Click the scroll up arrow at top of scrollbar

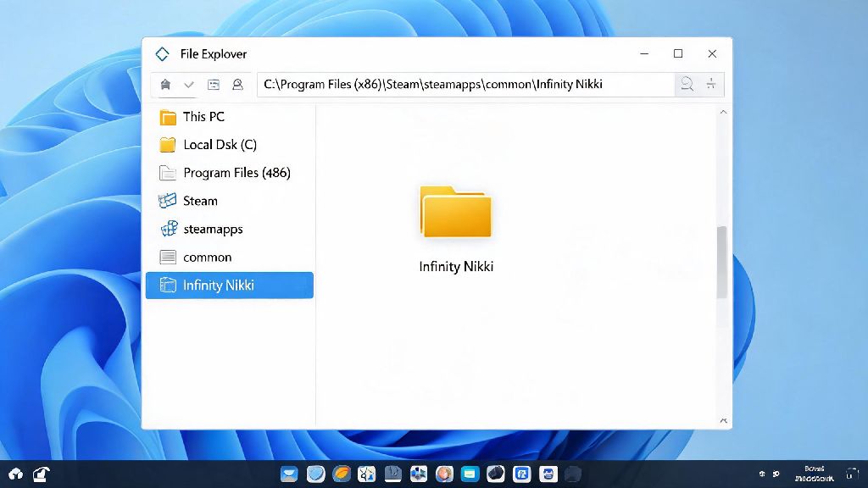click(x=723, y=113)
